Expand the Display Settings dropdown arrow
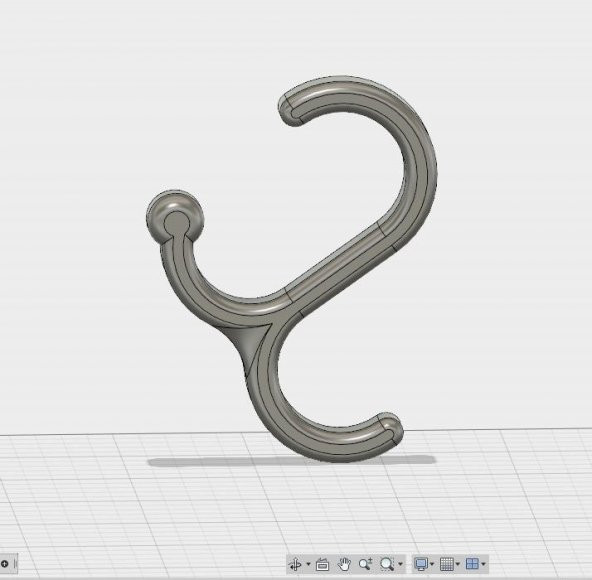Screen dimensions: 592x580 [432, 565]
